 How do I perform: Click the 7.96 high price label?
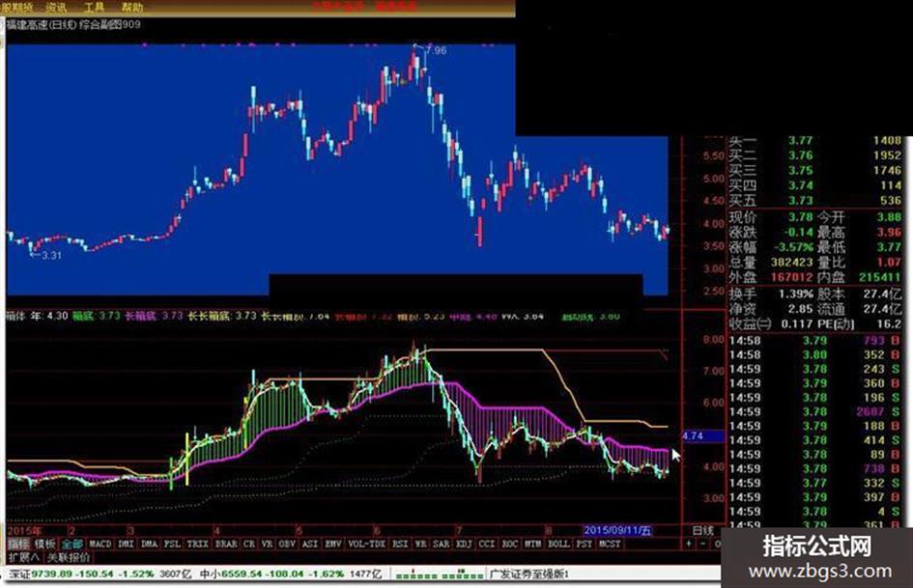coord(436,50)
